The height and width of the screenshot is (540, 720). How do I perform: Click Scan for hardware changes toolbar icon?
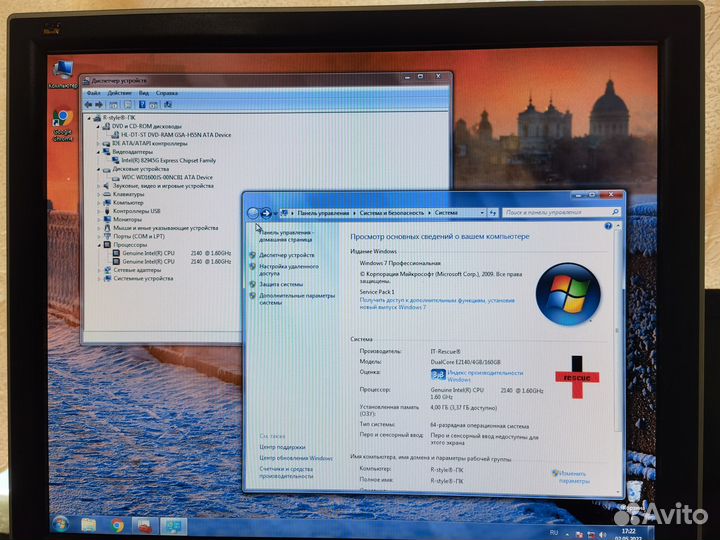coord(168,105)
